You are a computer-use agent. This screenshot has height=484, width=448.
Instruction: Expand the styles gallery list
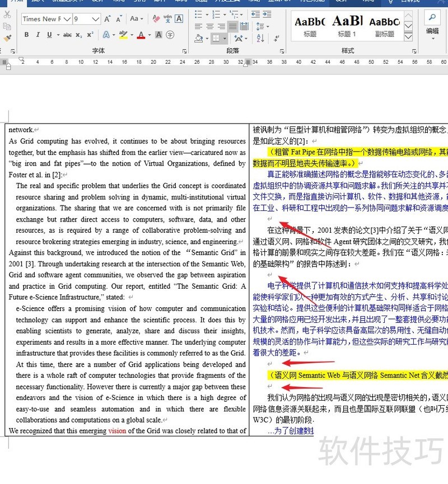(408, 37)
